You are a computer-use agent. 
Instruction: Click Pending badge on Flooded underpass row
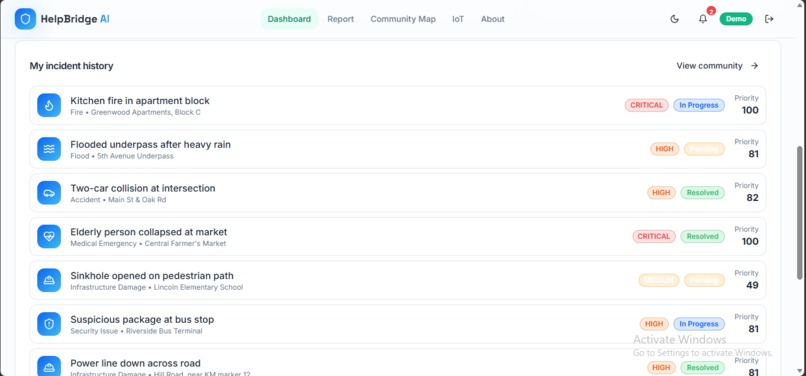coord(704,149)
